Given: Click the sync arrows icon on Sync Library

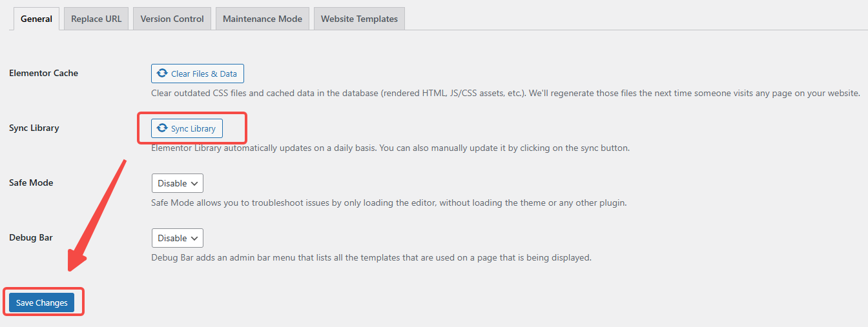Looking at the screenshot, I should [x=162, y=128].
